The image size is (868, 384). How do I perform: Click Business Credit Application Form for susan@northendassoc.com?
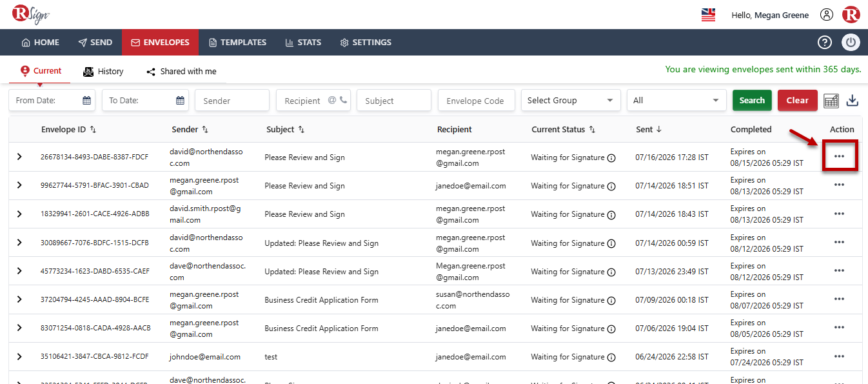(x=321, y=300)
